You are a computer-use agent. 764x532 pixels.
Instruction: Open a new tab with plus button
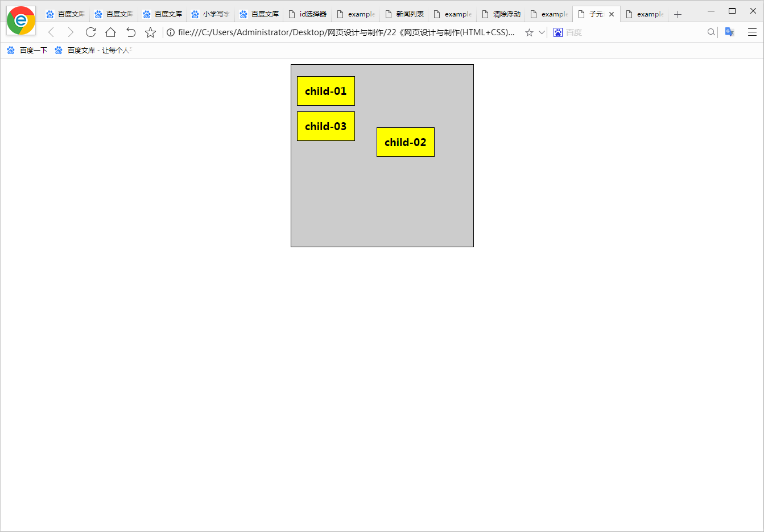[x=678, y=15]
